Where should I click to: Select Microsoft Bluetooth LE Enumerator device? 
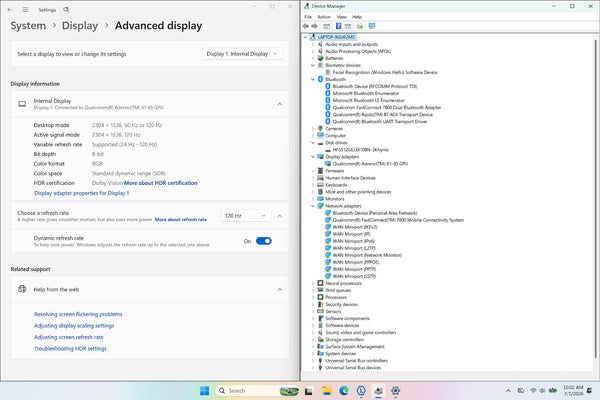pyautogui.click(x=368, y=100)
